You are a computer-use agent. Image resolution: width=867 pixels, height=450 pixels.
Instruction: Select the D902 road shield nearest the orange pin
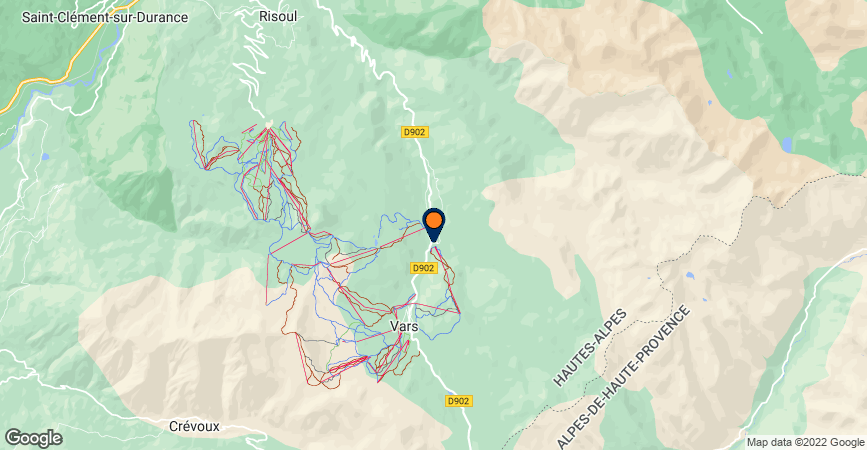(424, 268)
